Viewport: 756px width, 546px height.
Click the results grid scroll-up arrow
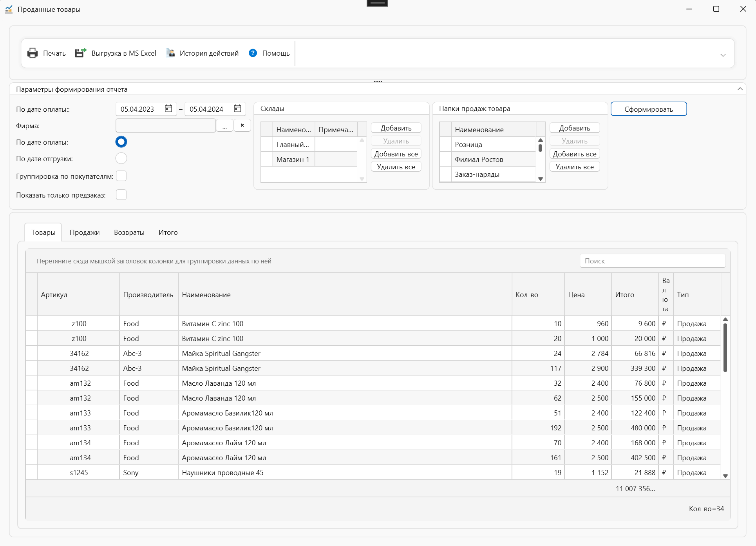pyautogui.click(x=725, y=319)
